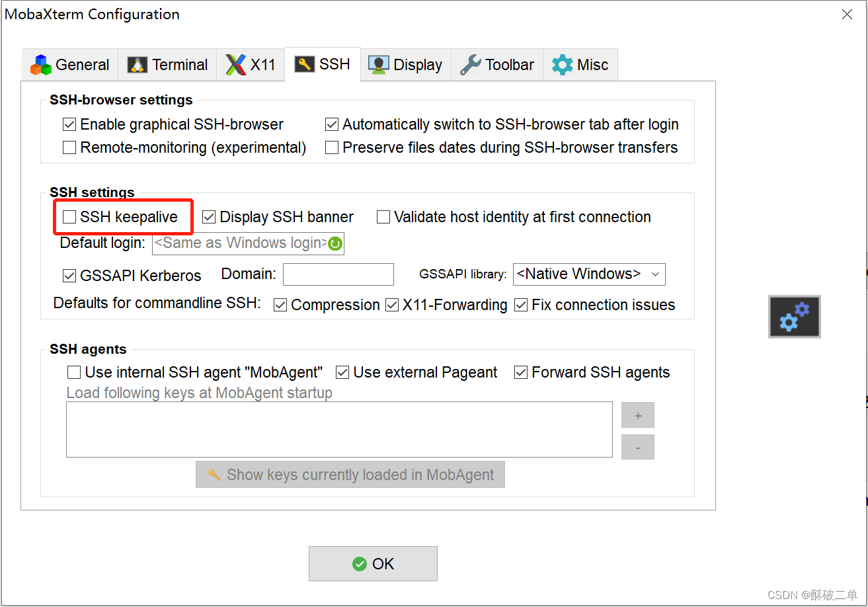Click the X11 tab X logo icon
Viewport: 868px width, 607px height.
pyautogui.click(x=236, y=65)
